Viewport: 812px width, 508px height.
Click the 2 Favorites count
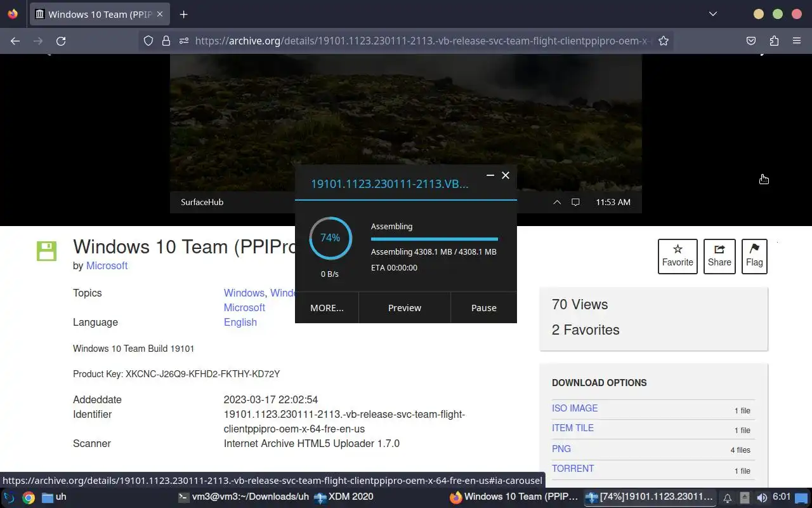586,330
